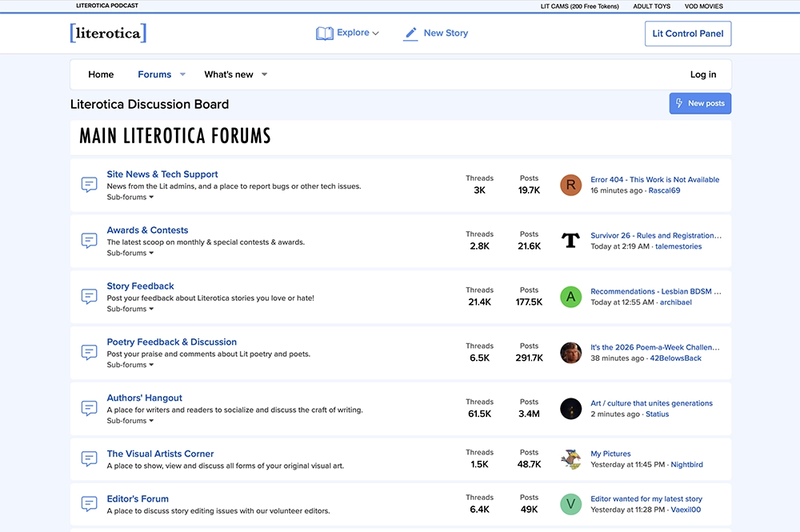Open the Explore dropdown menu
The width and height of the screenshot is (800, 532).
[348, 32]
